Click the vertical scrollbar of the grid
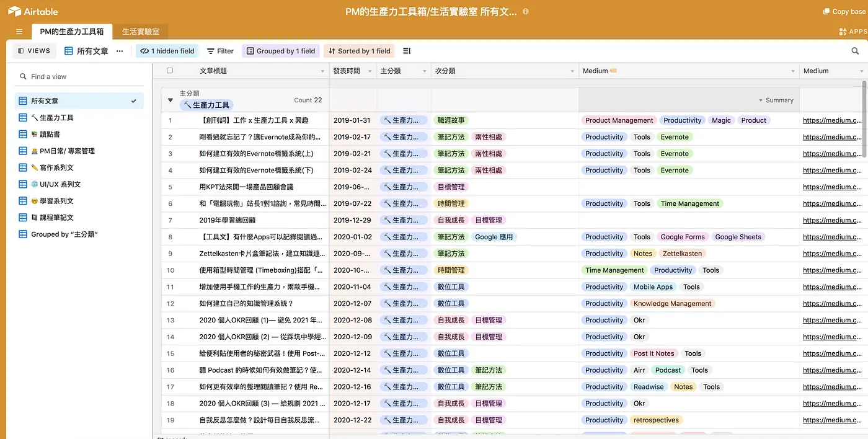This screenshot has width=868, height=439. 863,118
